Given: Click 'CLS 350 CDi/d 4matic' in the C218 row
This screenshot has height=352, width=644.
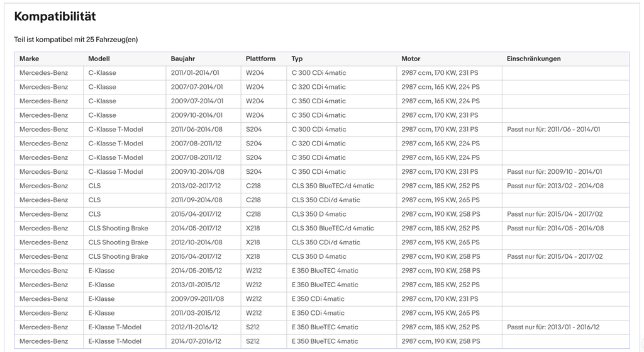Looking at the screenshot, I should (326, 200).
